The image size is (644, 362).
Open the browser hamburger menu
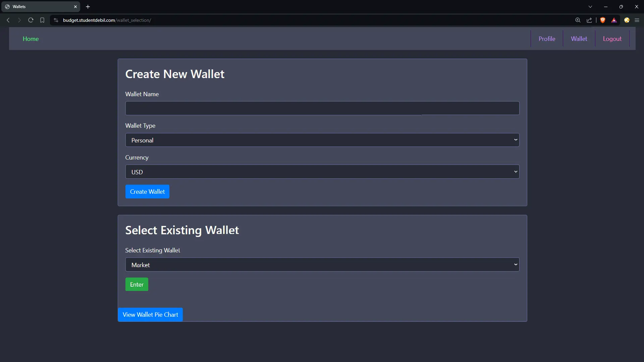click(x=637, y=20)
